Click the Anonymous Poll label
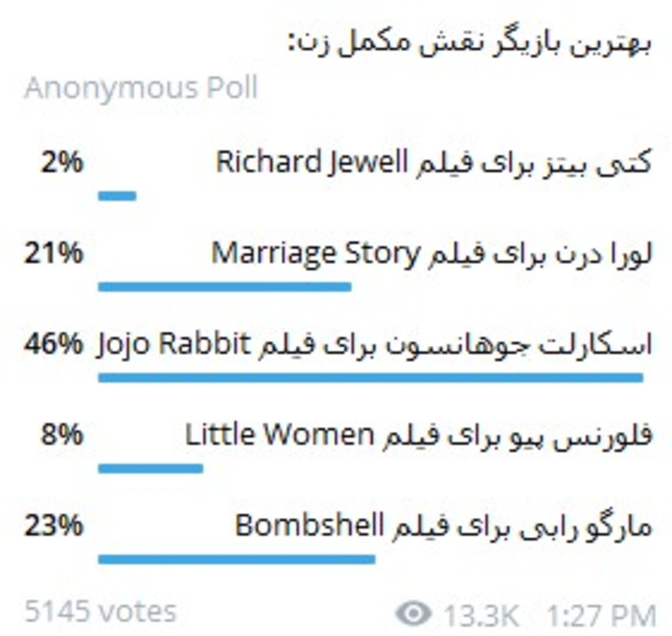 141,88
